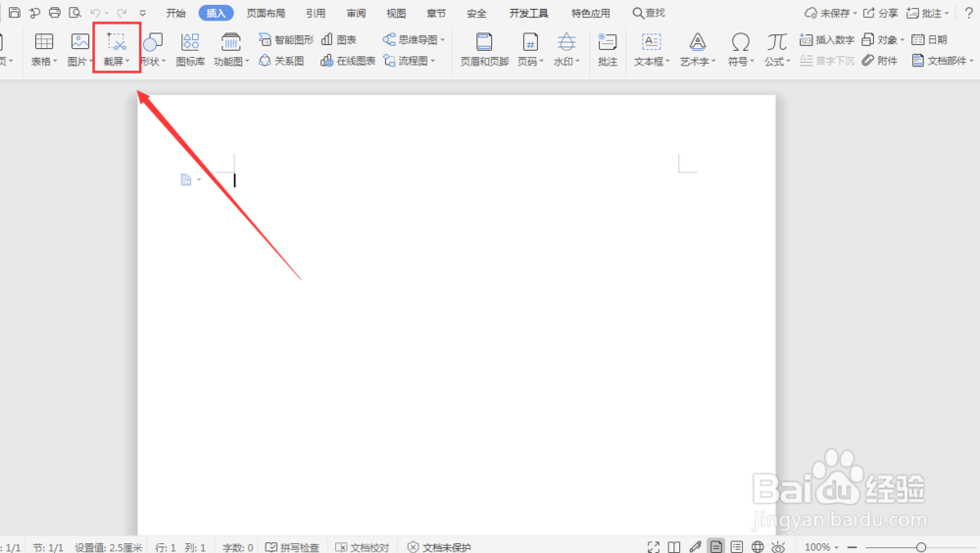Image resolution: width=980 pixels, height=553 pixels.
Task: Select the 插入 ribbon tab
Action: pyautogui.click(x=216, y=13)
